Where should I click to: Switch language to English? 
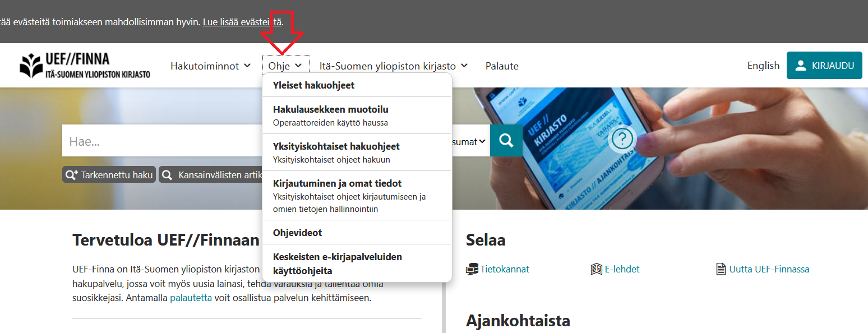763,66
